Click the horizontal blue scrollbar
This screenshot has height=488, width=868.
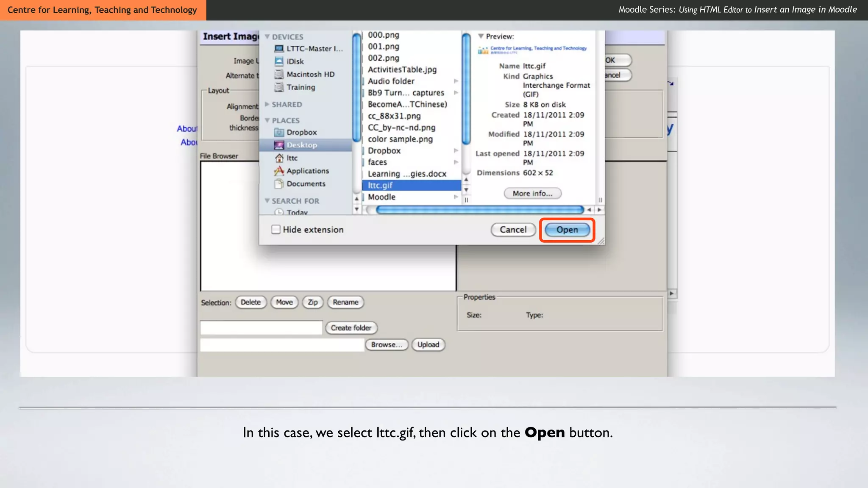click(479, 210)
